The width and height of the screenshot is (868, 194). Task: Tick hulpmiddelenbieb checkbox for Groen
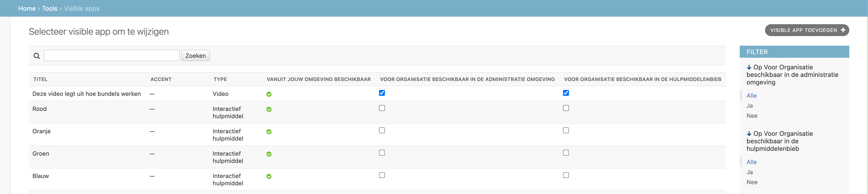click(x=566, y=153)
